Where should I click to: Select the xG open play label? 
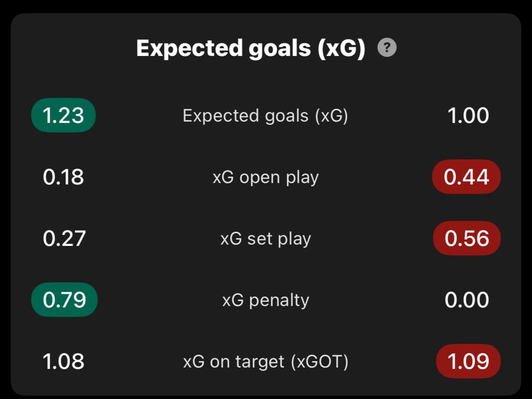pos(266,178)
